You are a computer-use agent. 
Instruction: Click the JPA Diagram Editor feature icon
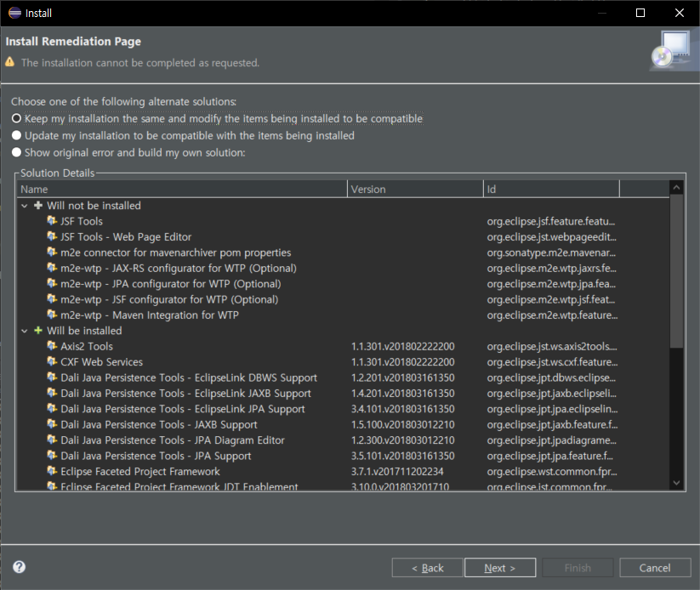52,440
